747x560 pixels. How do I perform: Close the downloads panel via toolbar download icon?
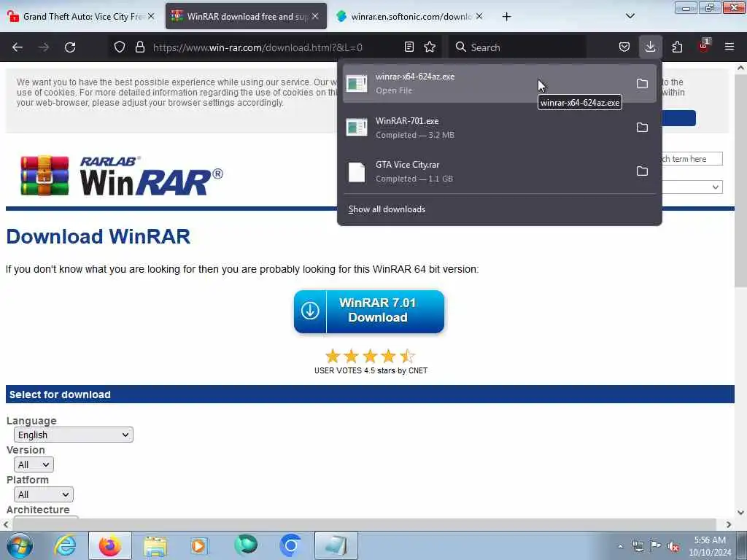pos(650,47)
